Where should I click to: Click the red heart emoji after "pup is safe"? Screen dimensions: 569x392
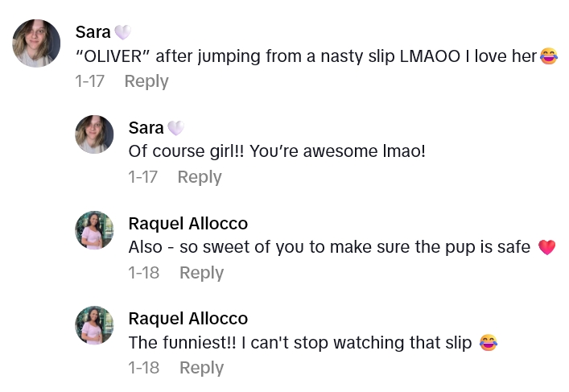pyautogui.click(x=547, y=247)
